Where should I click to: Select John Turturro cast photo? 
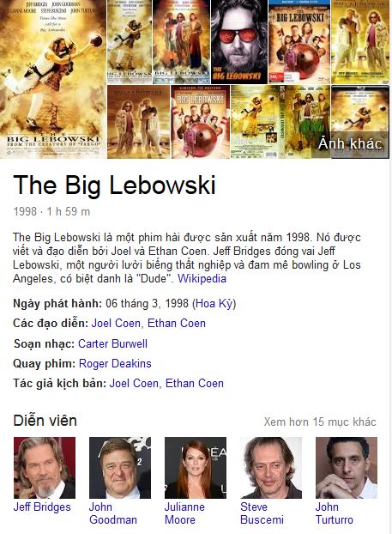click(x=347, y=468)
